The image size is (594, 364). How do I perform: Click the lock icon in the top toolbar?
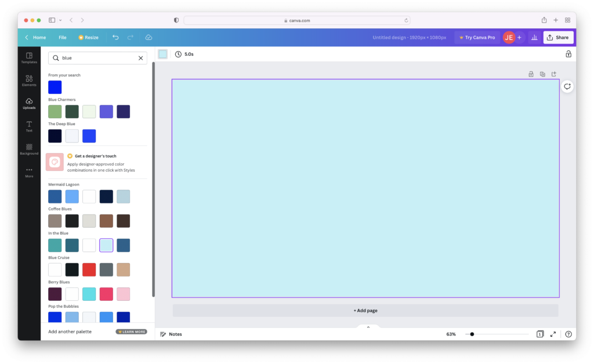click(x=568, y=54)
